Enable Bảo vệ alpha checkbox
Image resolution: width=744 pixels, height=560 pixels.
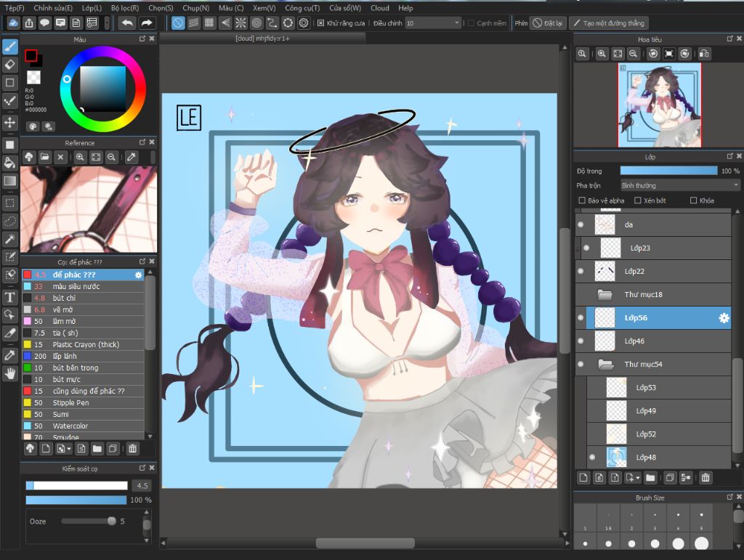click(x=582, y=200)
